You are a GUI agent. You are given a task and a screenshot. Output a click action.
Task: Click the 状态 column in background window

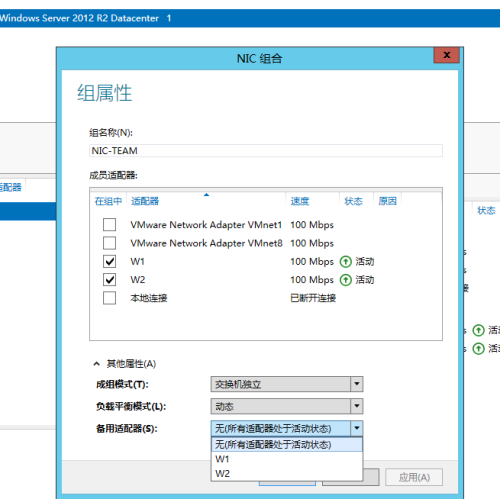pos(486,210)
